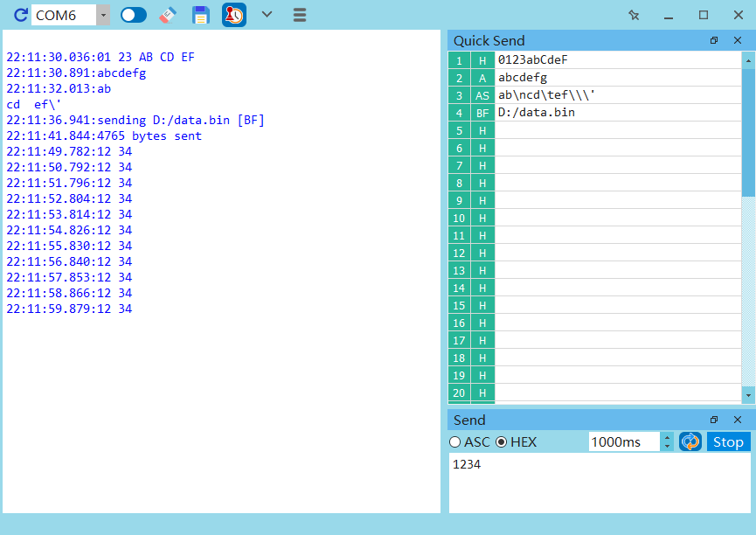Image resolution: width=756 pixels, height=535 pixels.
Task: Send quick row 3
Action: (x=459, y=95)
